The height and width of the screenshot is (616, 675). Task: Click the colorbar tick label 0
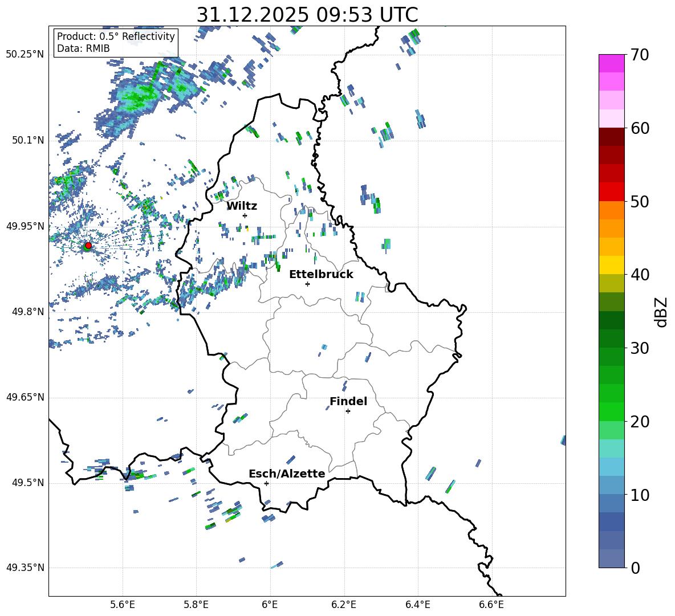[635, 568]
